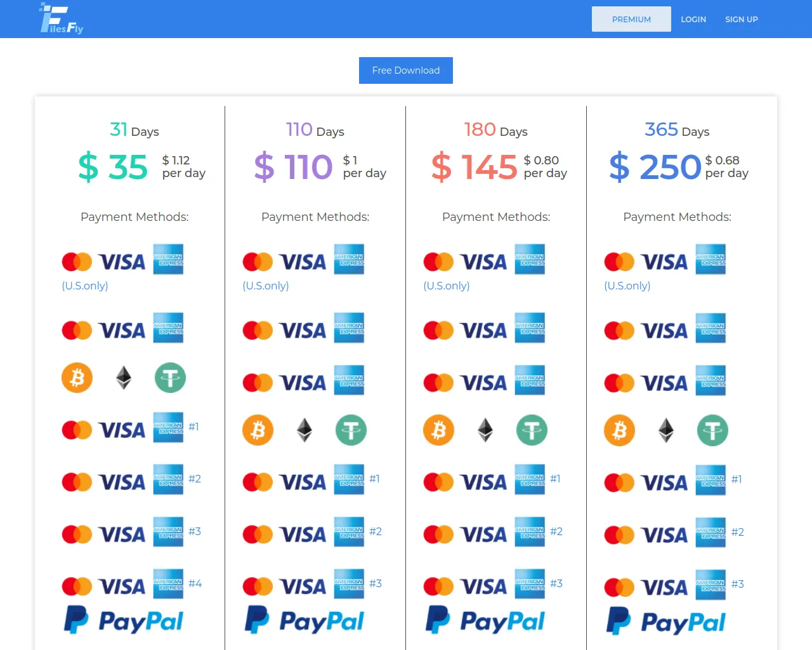The height and width of the screenshot is (650, 812).
Task: Click U.S.only link in 180 Days plan
Action: 447,286
